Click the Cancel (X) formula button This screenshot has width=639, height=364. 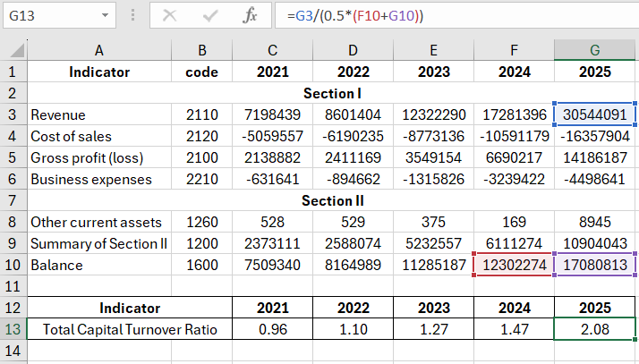[x=169, y=15]
